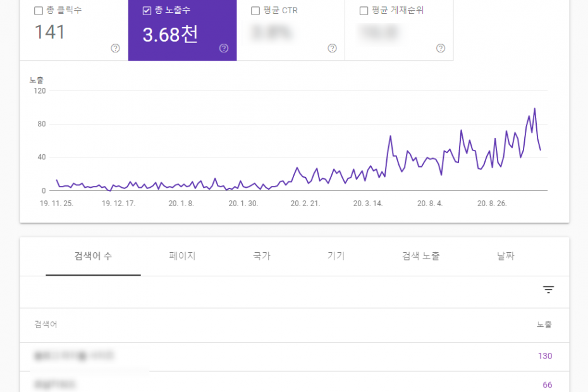Switch to the 검색 노출 tab

[420, 256]
